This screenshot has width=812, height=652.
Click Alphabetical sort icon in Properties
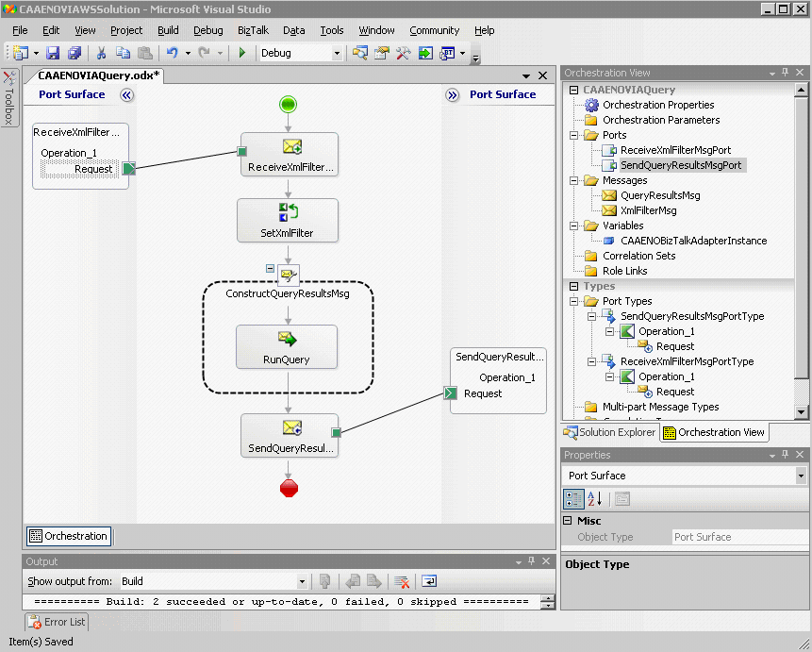tap(594, 499)
